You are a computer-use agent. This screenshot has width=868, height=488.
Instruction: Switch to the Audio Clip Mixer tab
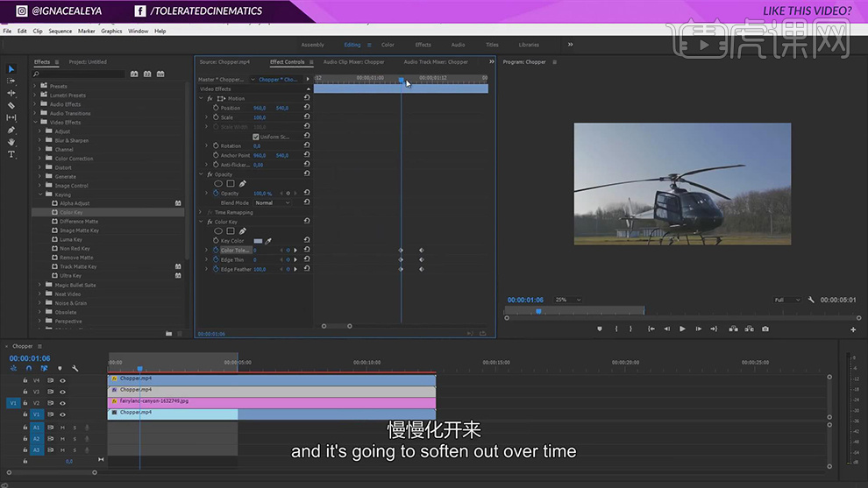pyautogui.click(x=353, y=62)
